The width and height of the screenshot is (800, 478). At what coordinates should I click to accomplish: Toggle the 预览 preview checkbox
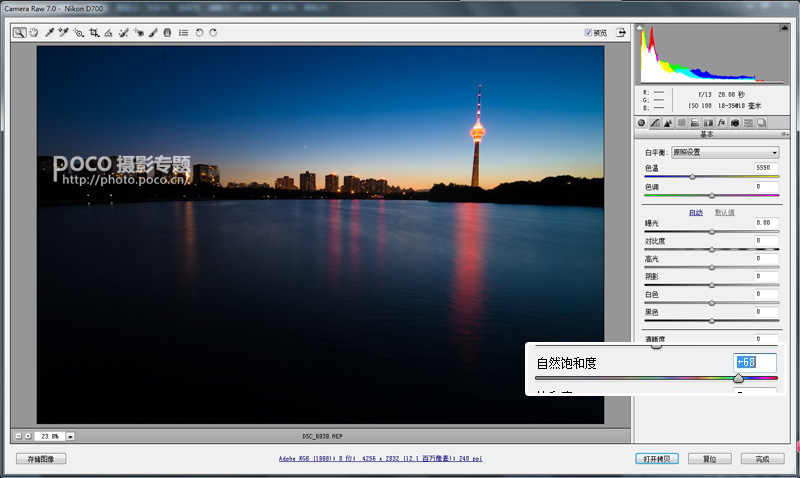coord(588,33)
